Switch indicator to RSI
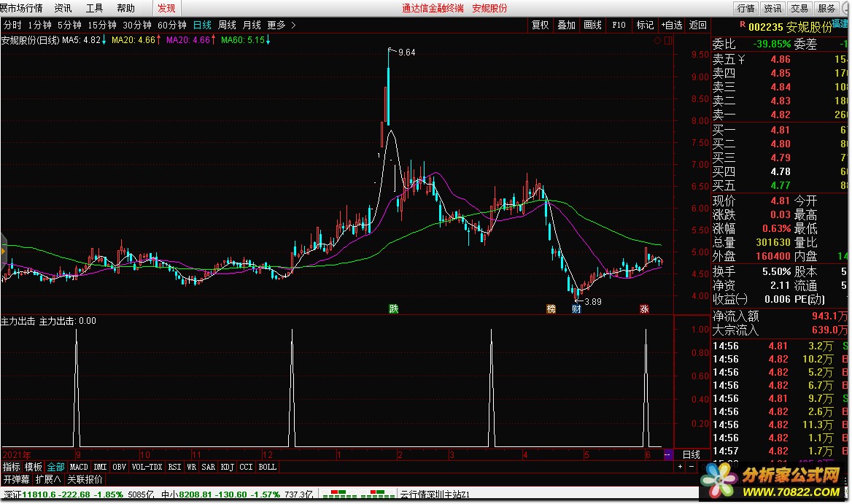852x504 pixels. [174, 467]
